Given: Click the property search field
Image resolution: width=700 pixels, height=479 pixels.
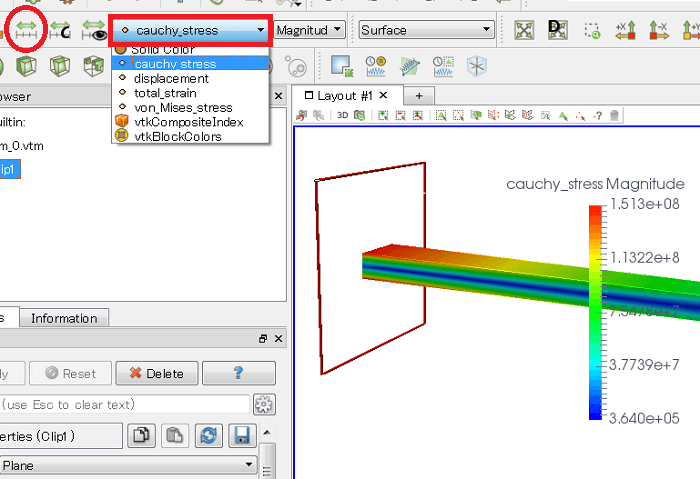Looking at the screenshot, I should pos(124,404).
